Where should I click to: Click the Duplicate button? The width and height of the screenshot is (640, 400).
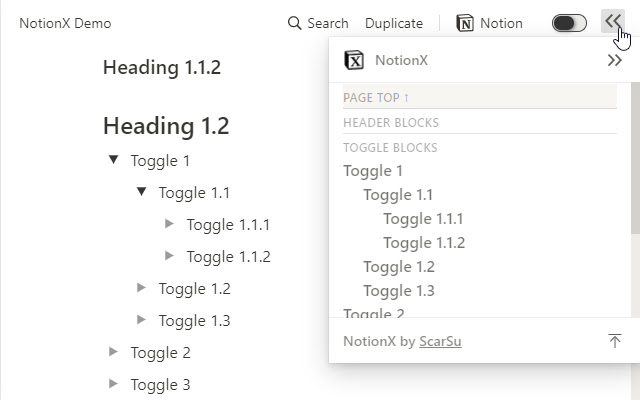coord(393,23)
